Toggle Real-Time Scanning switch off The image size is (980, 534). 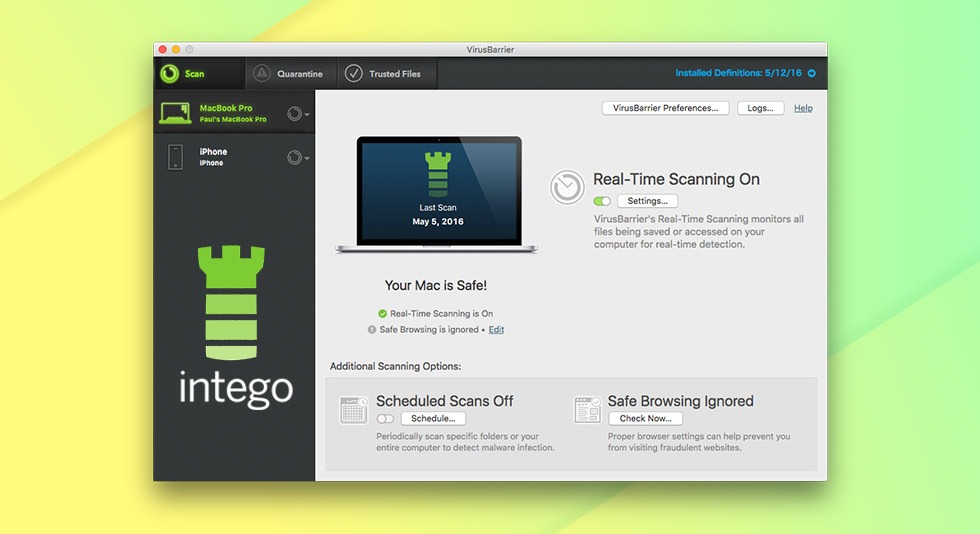(x=602, y=201)
